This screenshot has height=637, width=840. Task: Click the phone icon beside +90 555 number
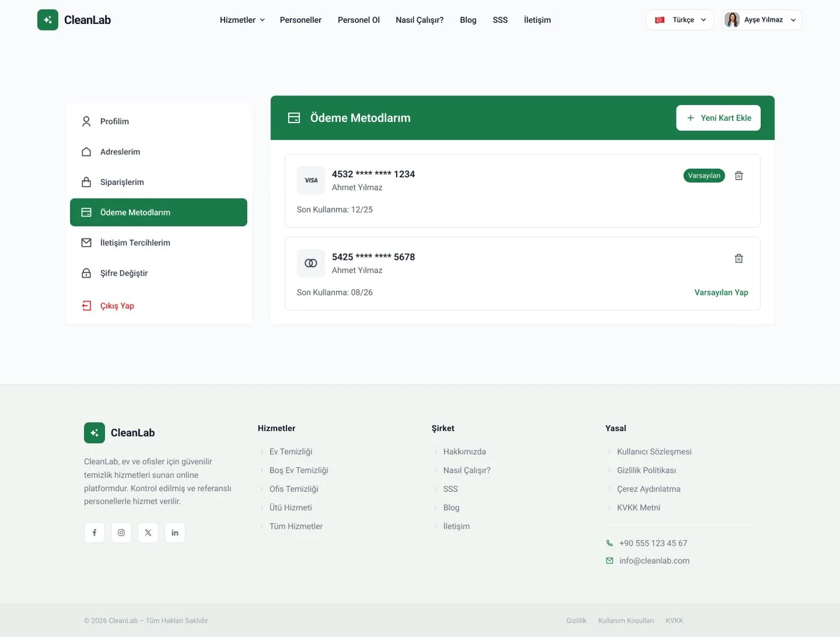[x=610, y=543]
